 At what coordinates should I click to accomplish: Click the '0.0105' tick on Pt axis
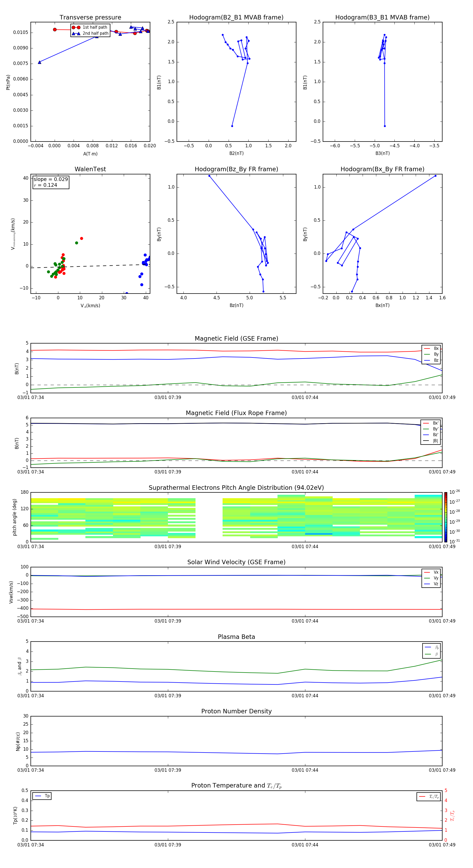click(20, 32)
